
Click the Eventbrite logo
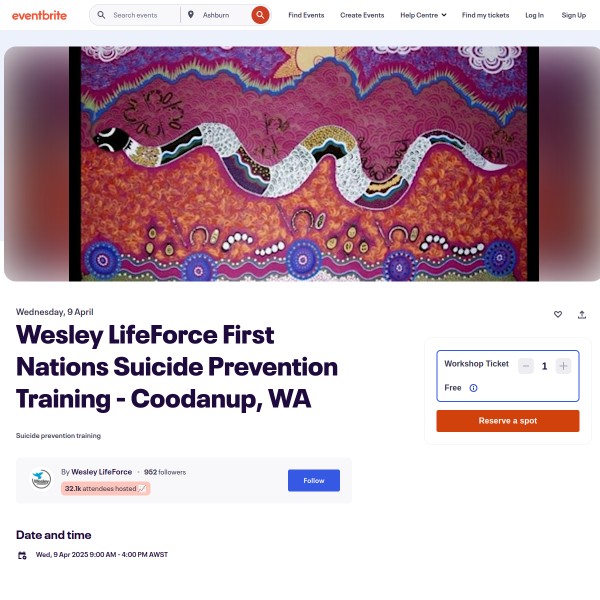click(x=39, y=15)
